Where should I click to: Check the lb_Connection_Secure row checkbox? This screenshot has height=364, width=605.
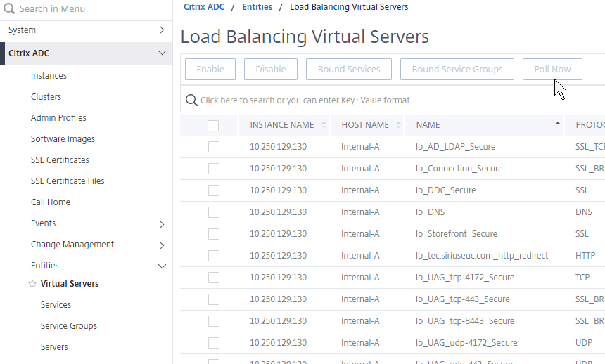coord(213,169)
